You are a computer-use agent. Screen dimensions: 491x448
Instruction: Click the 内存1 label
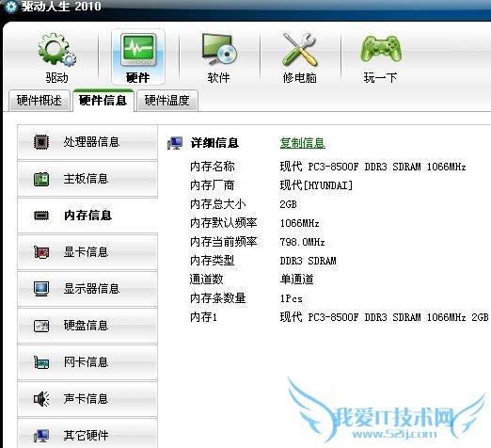tap(203, 317)
